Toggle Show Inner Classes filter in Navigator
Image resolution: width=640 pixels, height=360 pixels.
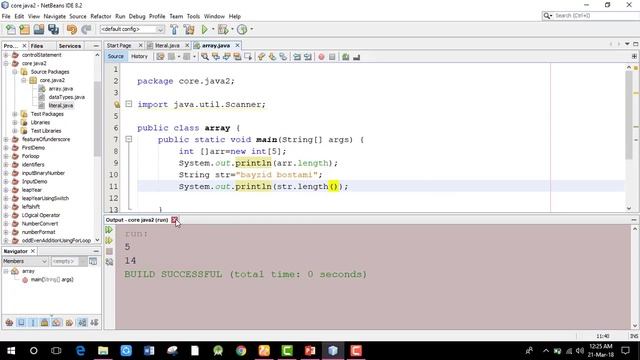coord(56,322)
